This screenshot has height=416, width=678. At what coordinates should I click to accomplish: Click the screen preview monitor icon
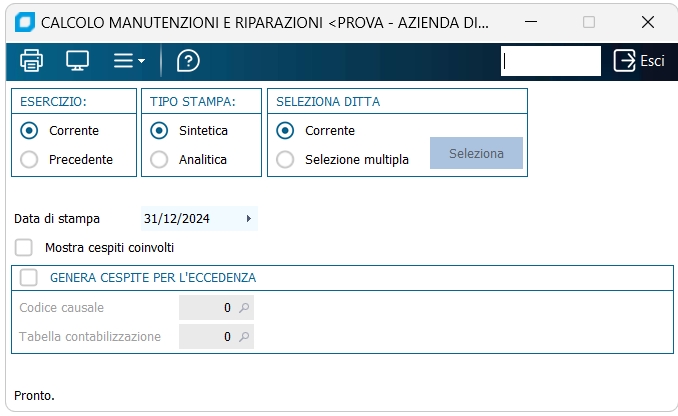coord(77,61)
